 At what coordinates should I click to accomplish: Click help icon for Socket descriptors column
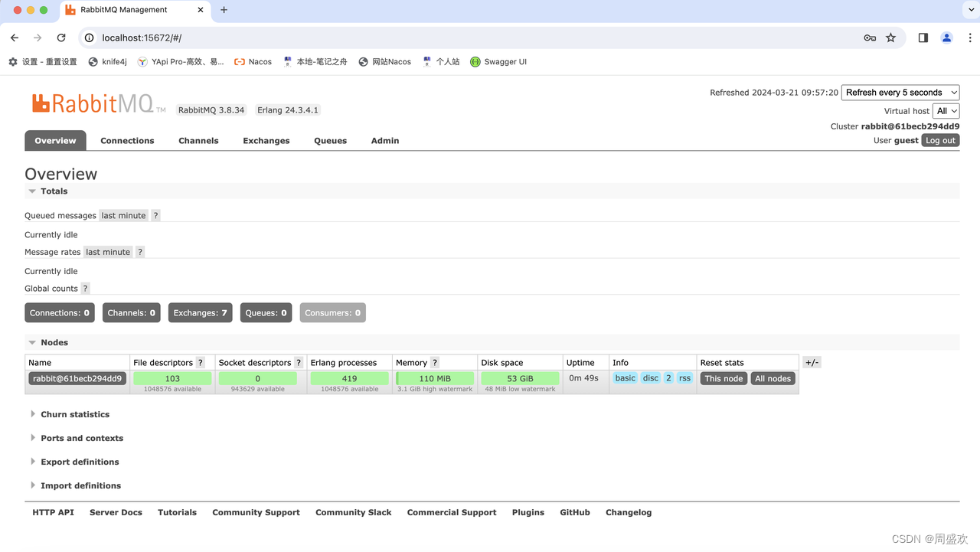[x=299, y=363]
